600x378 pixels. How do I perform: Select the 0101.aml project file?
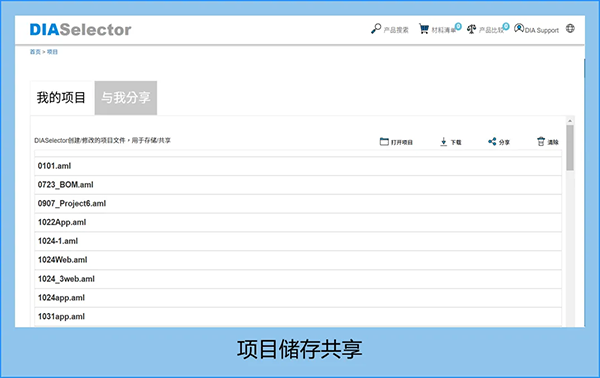point(298,166)
